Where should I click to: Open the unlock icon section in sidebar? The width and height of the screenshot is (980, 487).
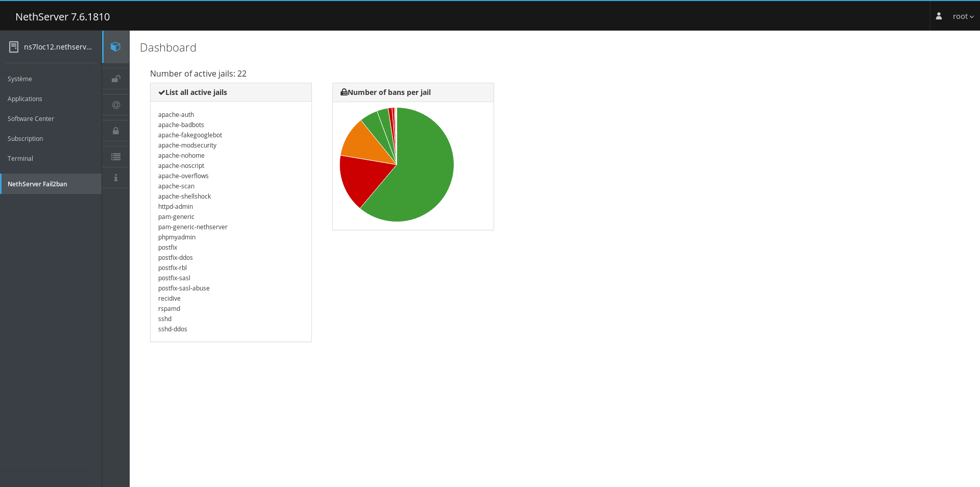point(116,79)
